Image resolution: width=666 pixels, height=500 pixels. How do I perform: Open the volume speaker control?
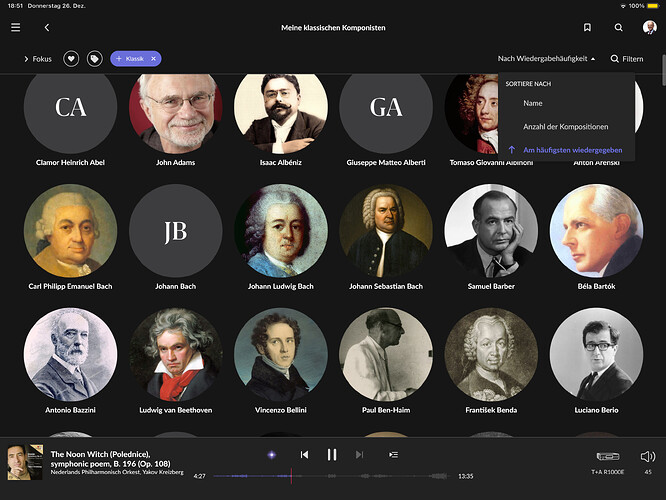pyautogui.click(x=648, y=457)
